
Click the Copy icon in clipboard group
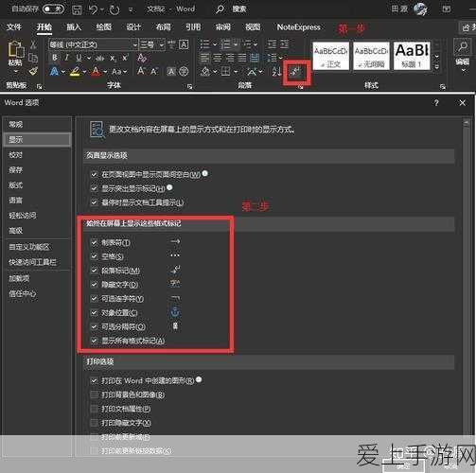[x=33, y=58]
